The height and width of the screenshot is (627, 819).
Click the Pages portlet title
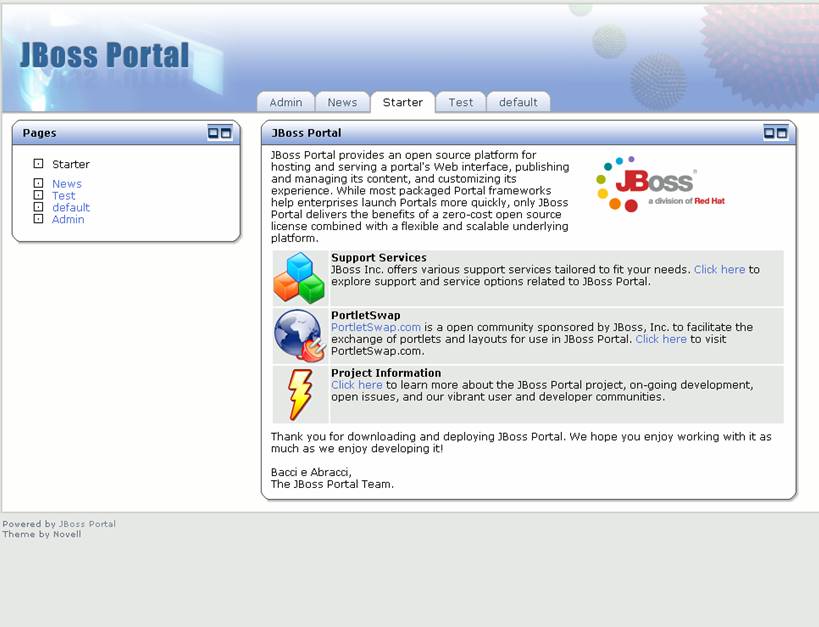39,133
